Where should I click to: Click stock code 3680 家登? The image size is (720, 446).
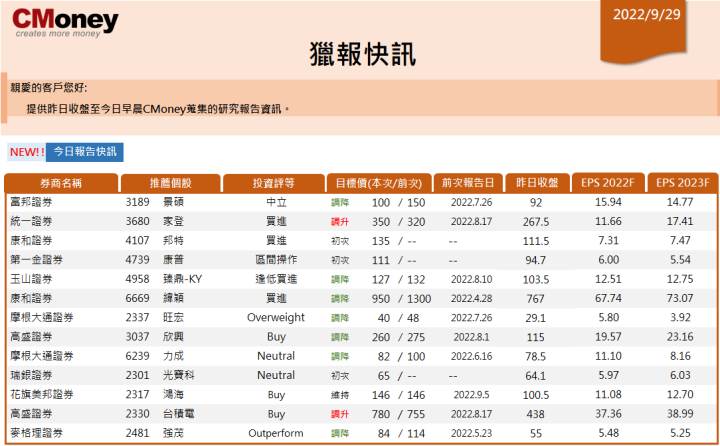(155, 221)
